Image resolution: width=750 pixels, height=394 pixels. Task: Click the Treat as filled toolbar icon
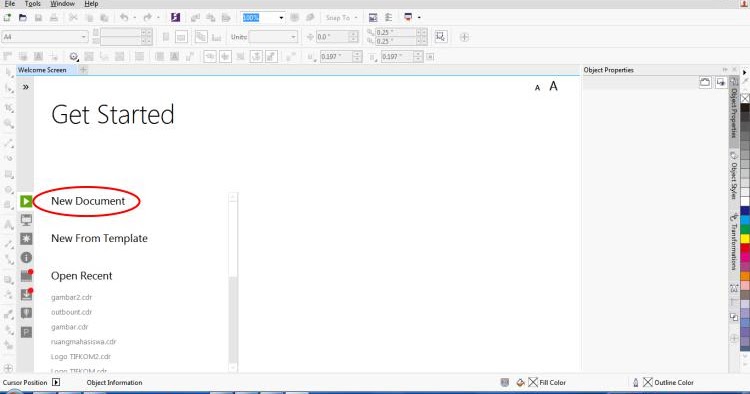tap(441, 37)
